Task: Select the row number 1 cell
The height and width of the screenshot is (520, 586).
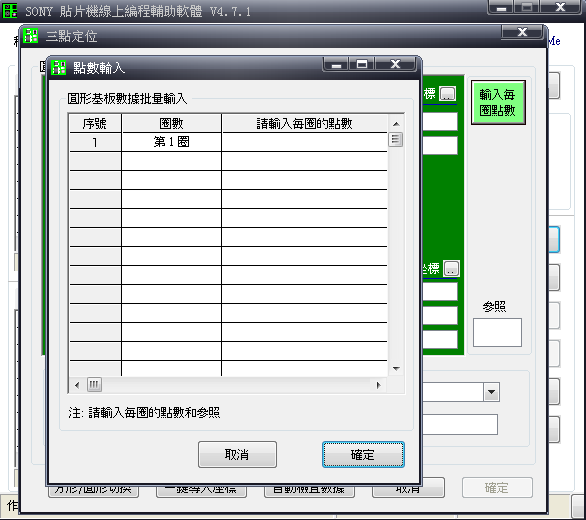Action: [x=95, y=142]
